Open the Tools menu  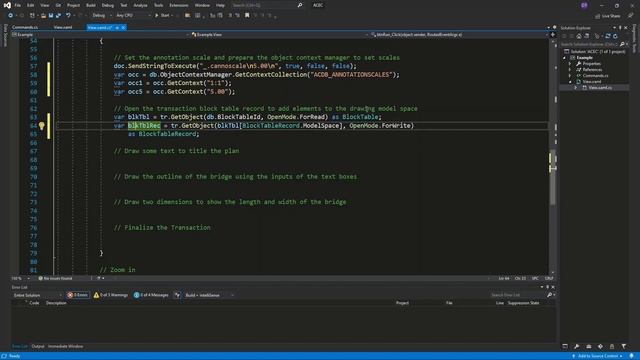pos(158,5)
